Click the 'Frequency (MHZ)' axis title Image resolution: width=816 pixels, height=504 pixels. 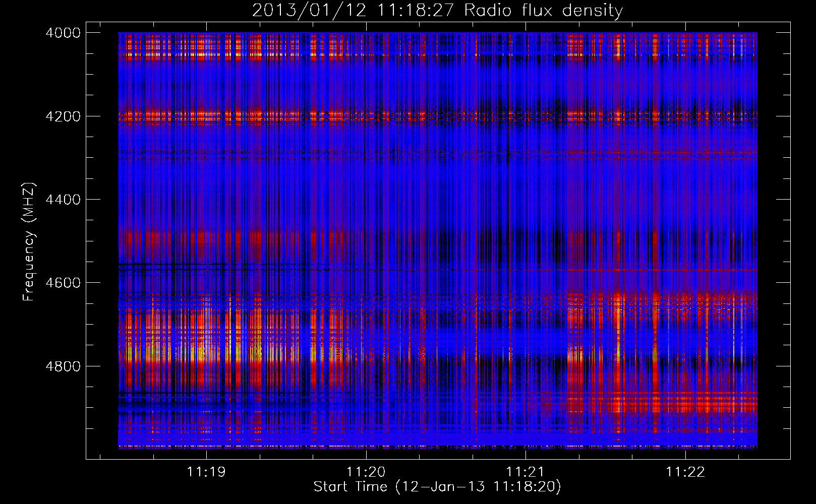click(x=29, y=242)
